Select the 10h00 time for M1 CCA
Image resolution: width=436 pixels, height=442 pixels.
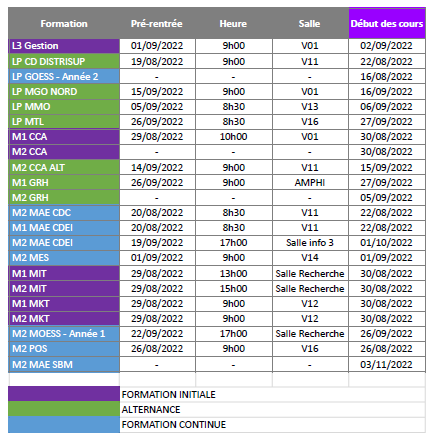click(234, 137)
